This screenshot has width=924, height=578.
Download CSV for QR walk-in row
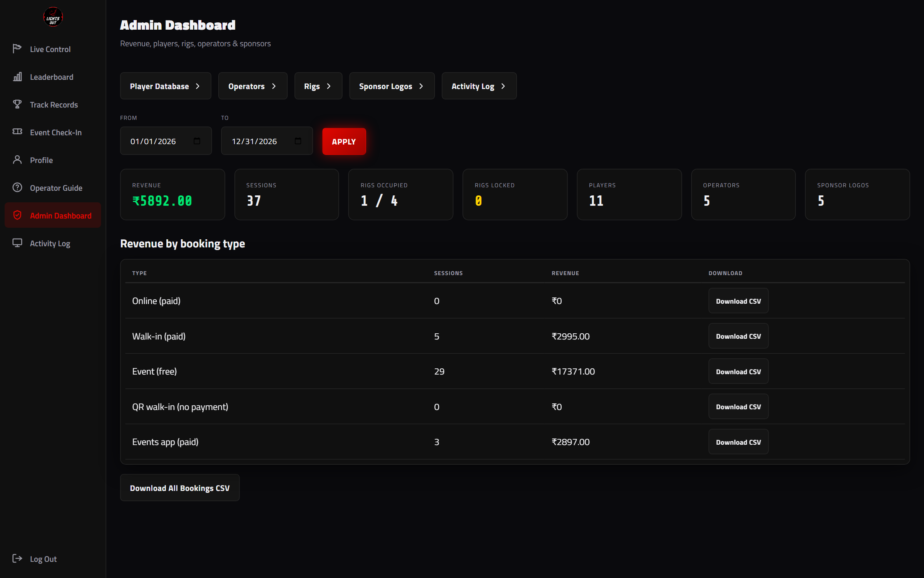click(x=738, y=407)
